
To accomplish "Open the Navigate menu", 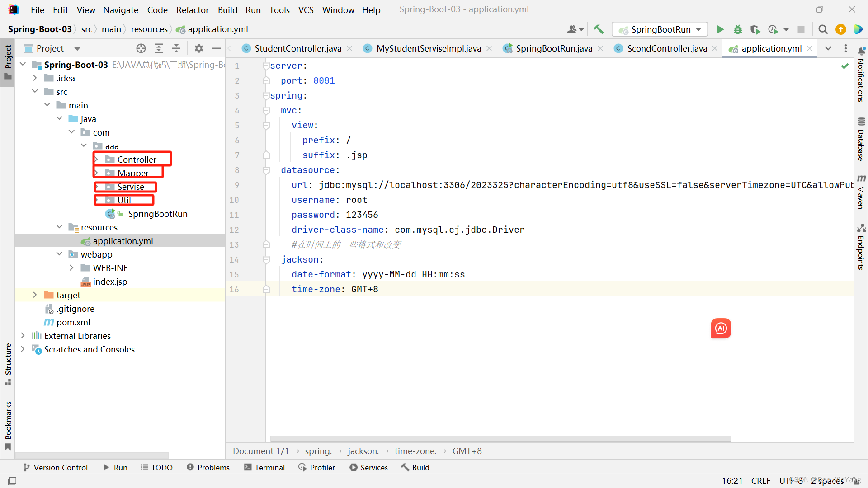I will pos(120,10).
